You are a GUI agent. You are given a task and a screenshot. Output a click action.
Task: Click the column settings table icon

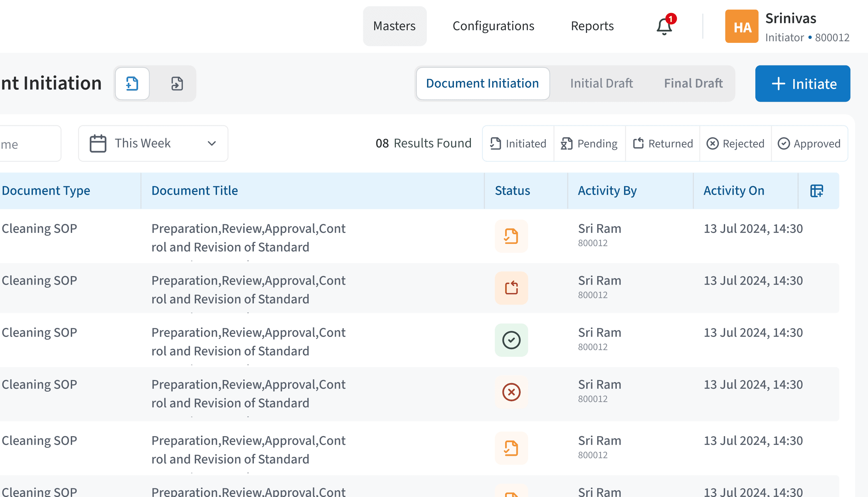(x=816, y=190)
